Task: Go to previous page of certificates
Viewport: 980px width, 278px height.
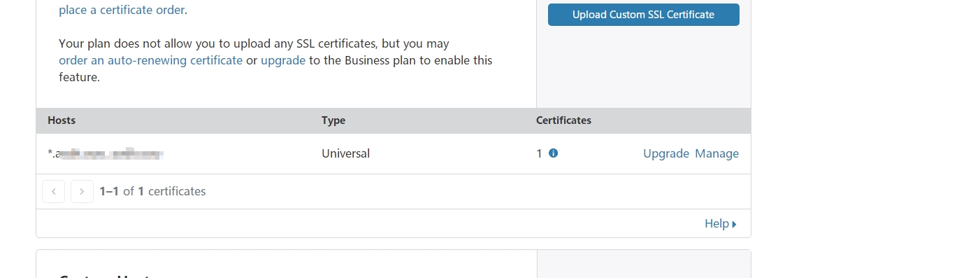Action: pos(54,191)
